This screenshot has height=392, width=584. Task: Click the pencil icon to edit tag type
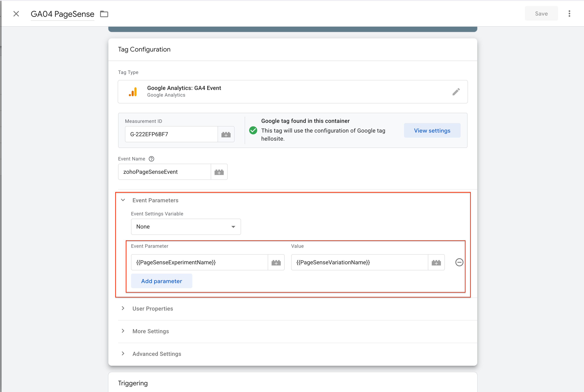click(x=456, y=92)
